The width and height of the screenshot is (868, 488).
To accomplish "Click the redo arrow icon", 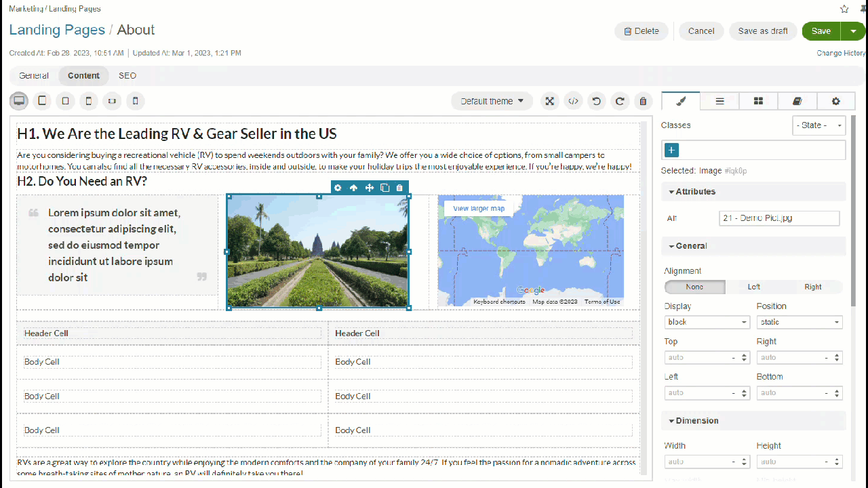I will tap(620, 101).
